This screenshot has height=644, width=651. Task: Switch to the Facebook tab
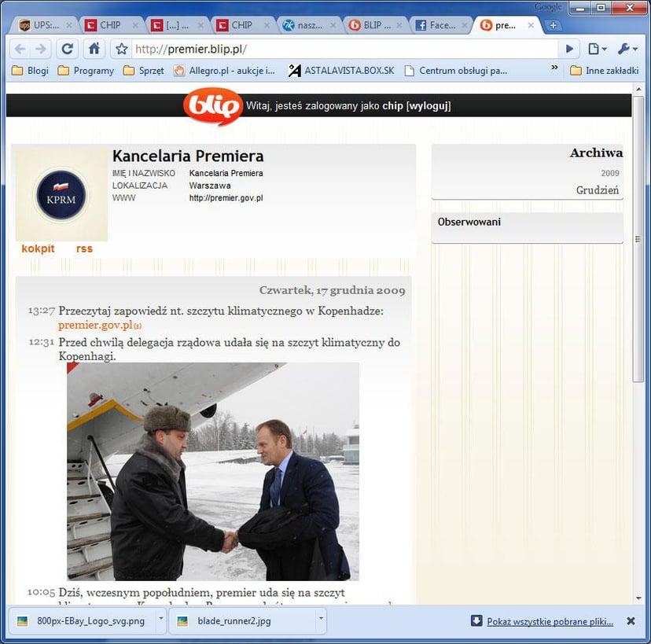tap(437, 24)
